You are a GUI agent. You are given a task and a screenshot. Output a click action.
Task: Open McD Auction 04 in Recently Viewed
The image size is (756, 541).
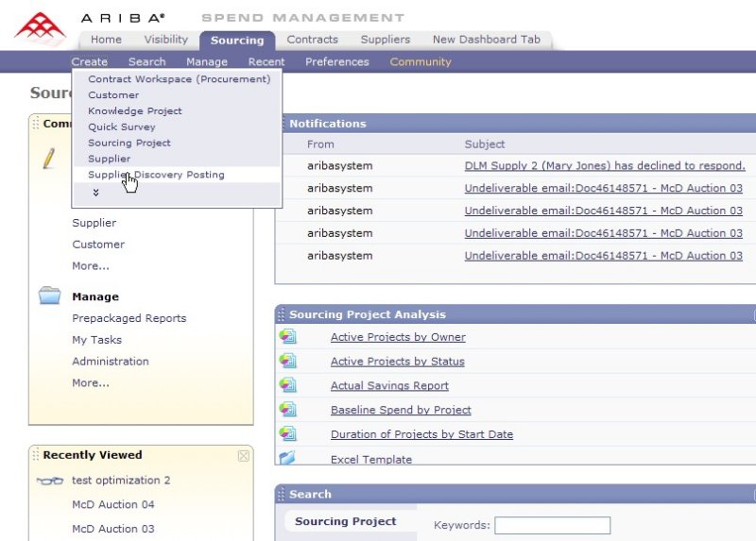[x=112, y=504]
